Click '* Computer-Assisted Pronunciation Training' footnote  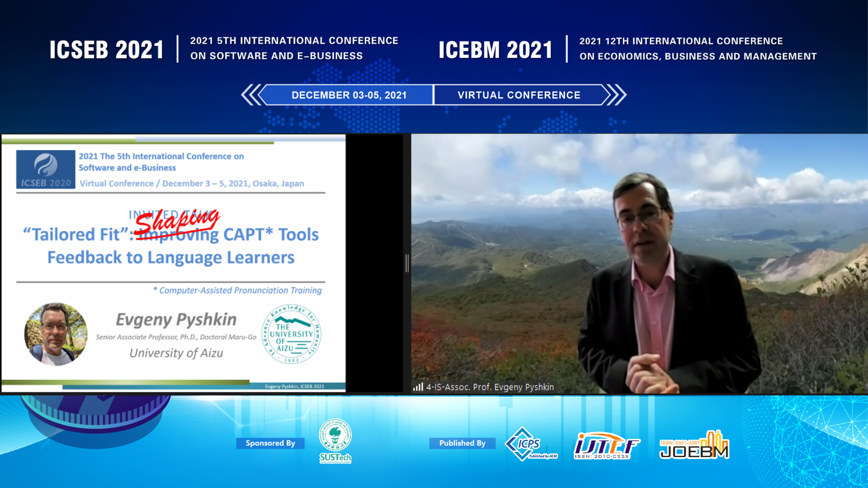pyautogui.click(x=237, y=291)
